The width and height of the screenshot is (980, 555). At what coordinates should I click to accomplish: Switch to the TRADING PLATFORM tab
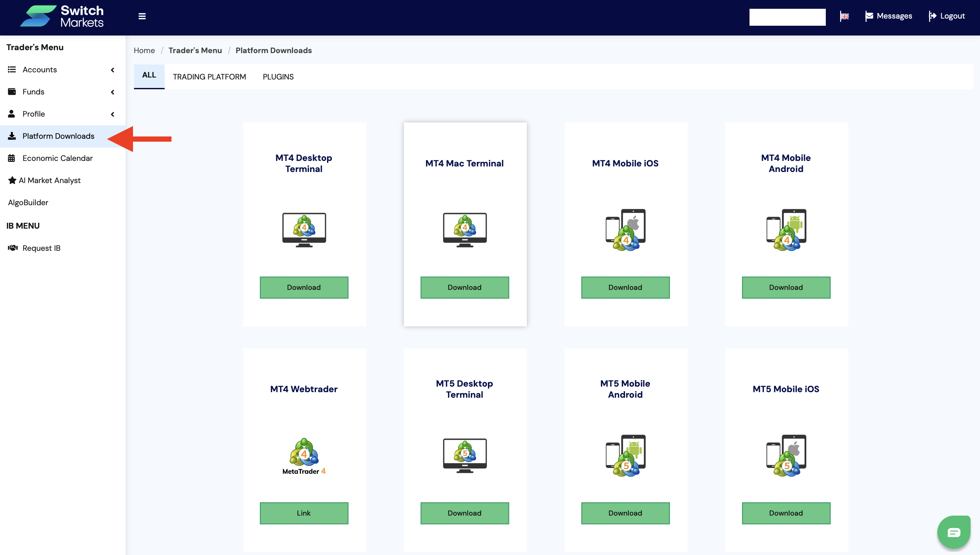coord(209,76)
